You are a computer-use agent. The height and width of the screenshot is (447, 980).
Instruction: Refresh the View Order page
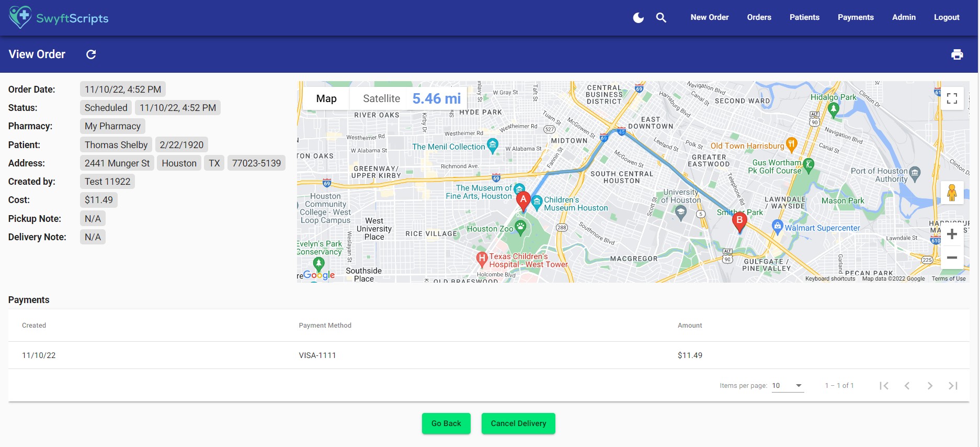click(x=91, y=54)
